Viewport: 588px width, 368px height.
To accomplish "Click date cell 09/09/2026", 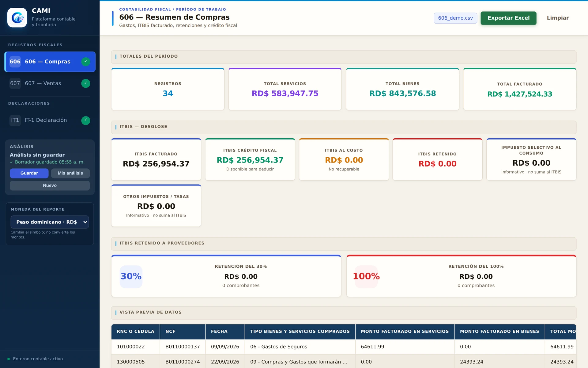I will [225, 347].
